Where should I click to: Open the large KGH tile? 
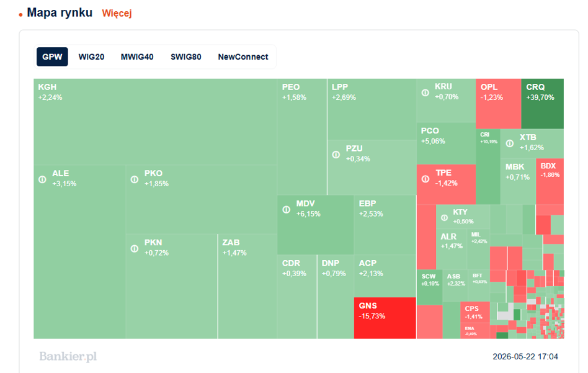tap(155, 122)
